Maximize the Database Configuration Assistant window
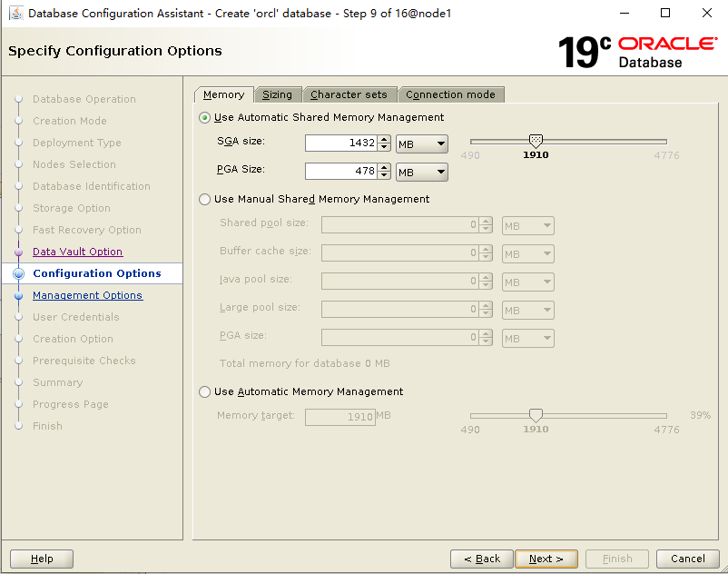Screen dimensions: 728x574 pos(665,13)
